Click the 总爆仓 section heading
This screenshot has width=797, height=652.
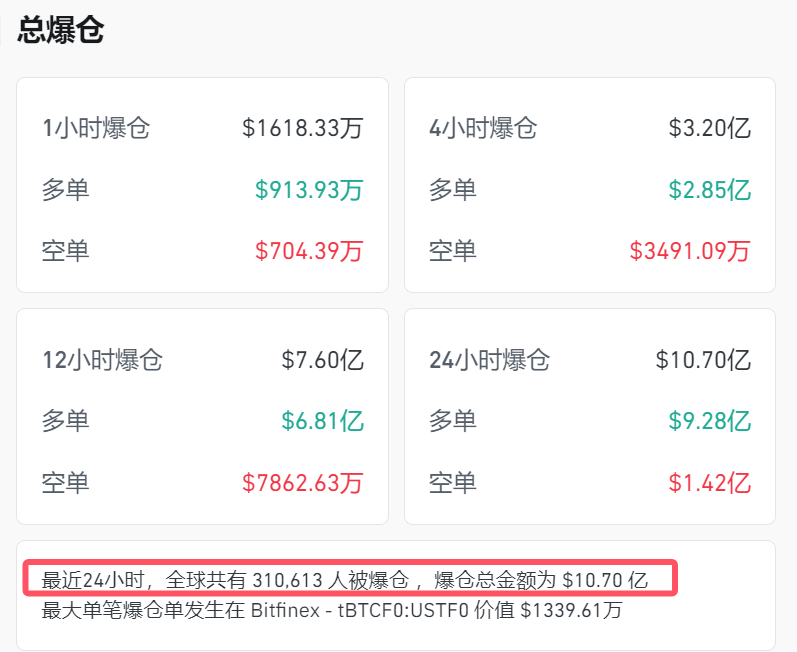(61, 30)
